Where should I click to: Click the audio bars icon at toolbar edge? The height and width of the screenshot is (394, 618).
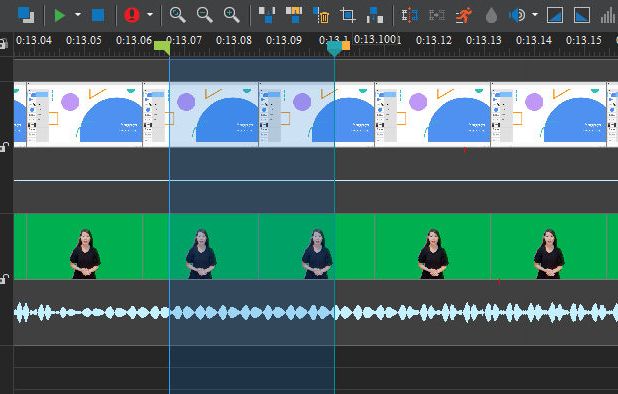[x=609, y=16]
